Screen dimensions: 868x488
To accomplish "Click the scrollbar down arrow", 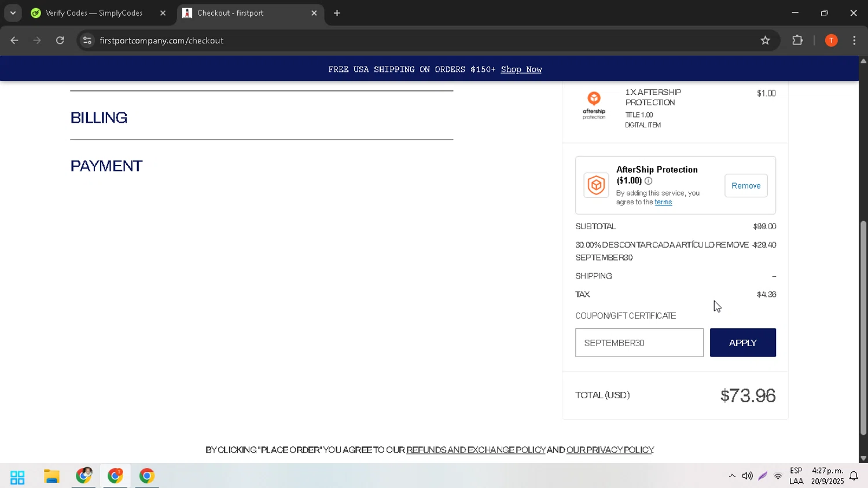I will point(863,458).
